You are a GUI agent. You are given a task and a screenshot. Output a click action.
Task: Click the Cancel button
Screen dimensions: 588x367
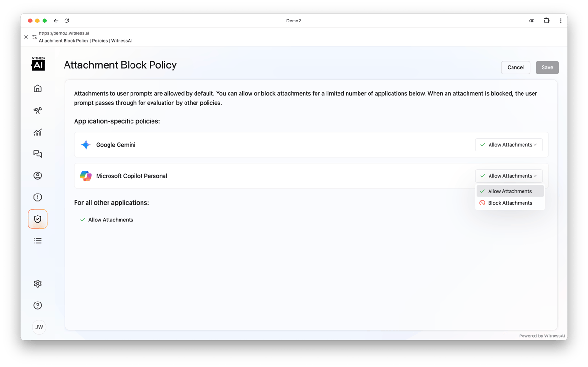click(515, 67)
